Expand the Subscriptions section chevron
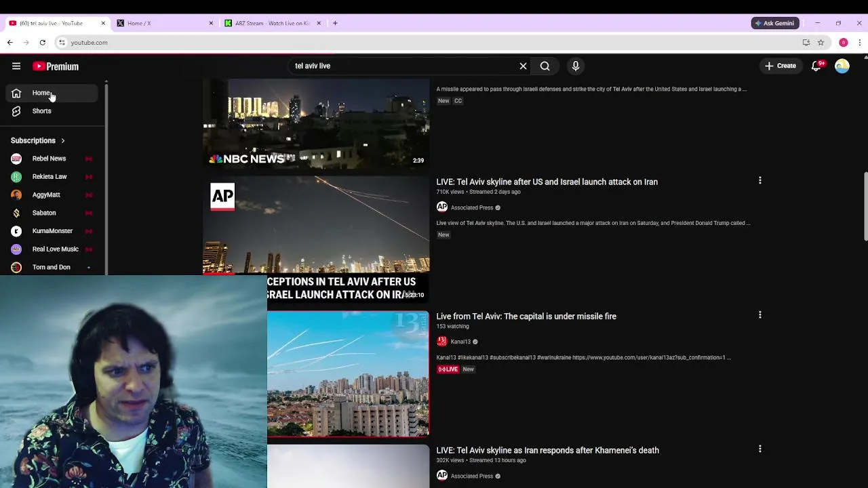The width and height of the screenshot is (868, 488). tap(63, 141)
